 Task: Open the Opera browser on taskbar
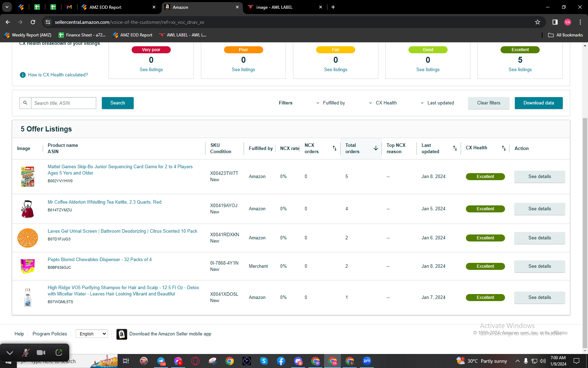[x=195, y=361]
